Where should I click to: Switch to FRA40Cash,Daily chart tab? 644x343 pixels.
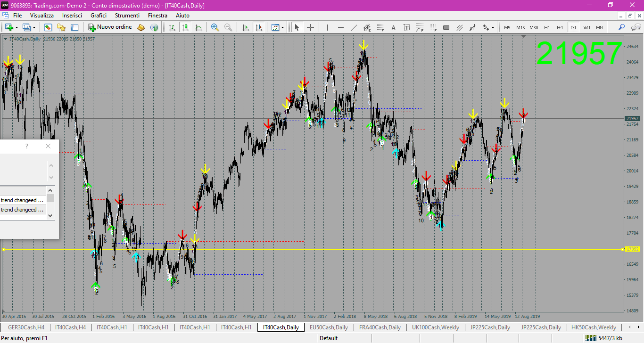tap(380, 327)
